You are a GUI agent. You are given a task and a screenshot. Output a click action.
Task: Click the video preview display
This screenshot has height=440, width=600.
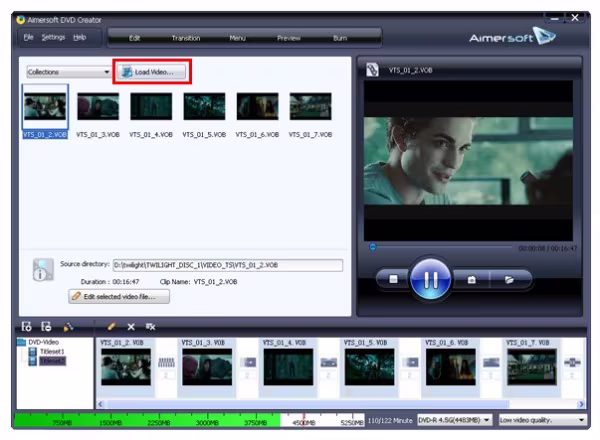click(468, 161)
